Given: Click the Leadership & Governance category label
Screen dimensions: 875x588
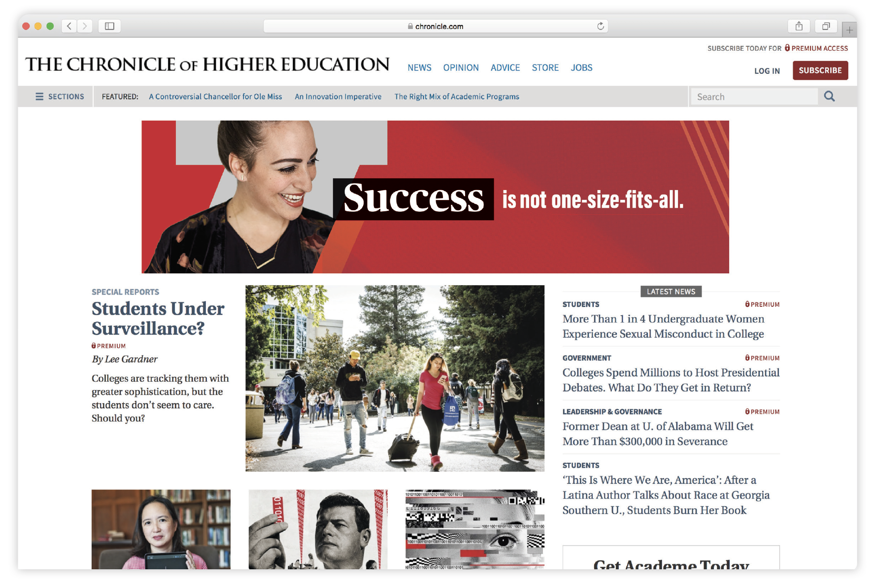Looking at the screenshot, I should point(612,412).
